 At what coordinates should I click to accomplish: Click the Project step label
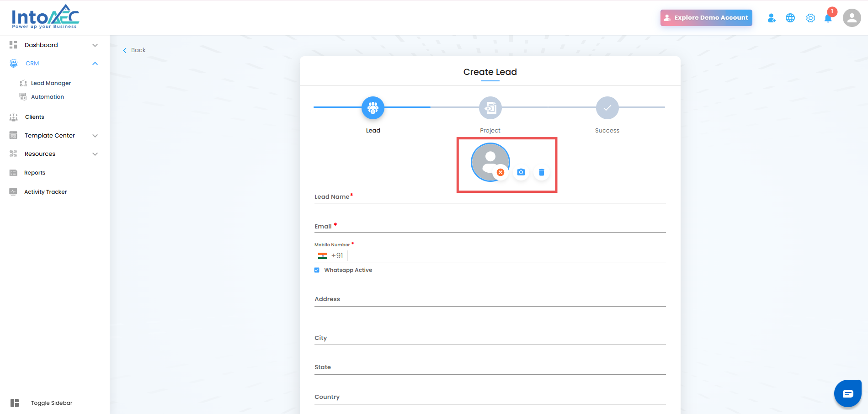pos(490,131)
